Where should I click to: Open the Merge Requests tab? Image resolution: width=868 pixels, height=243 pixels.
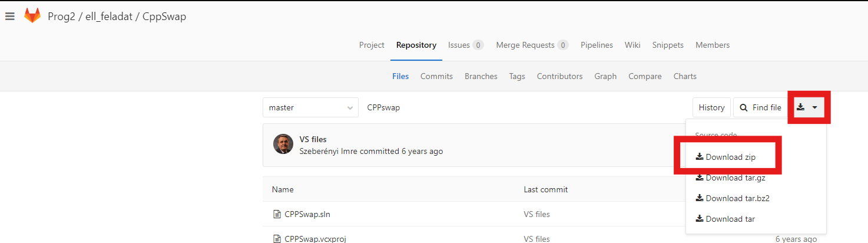pyautogui.click(x=532, y=45)
